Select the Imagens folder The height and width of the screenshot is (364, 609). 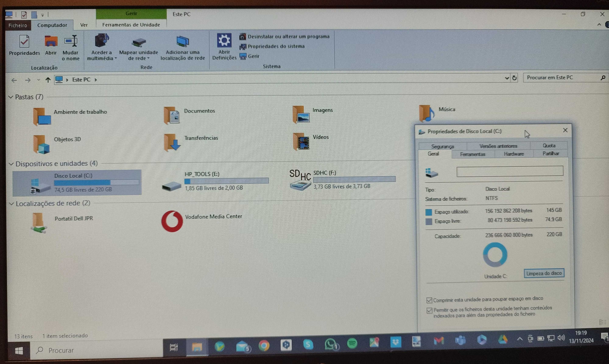point(312,114)
